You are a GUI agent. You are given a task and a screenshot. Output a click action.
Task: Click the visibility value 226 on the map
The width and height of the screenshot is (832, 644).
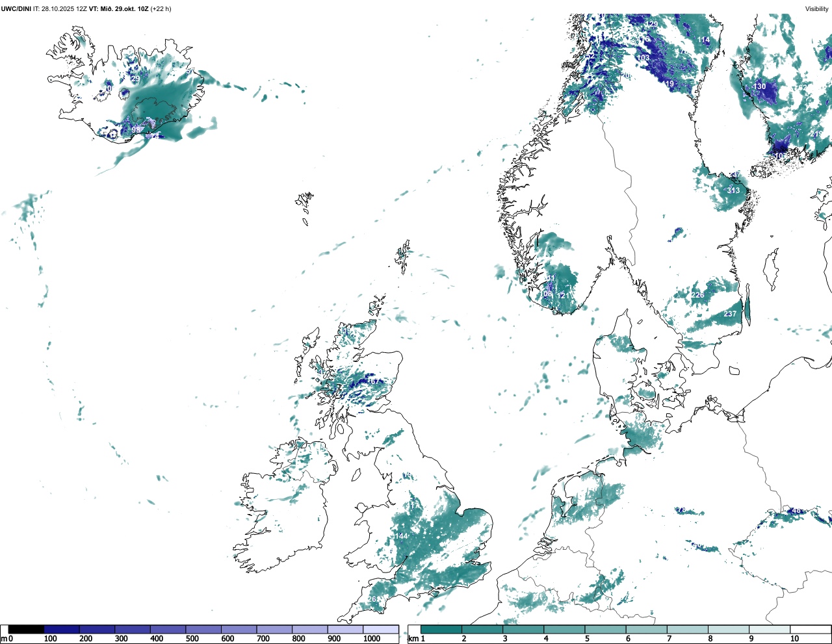coord(697,295)
